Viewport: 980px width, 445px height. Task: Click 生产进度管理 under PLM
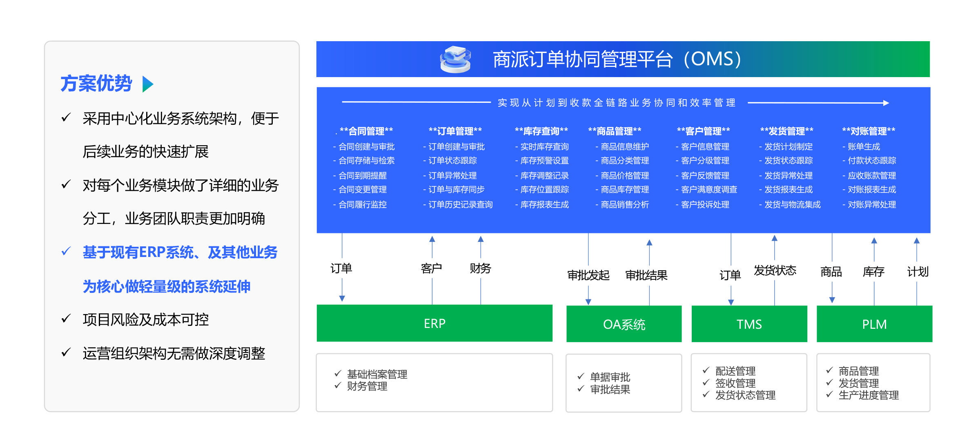point(869,395)
